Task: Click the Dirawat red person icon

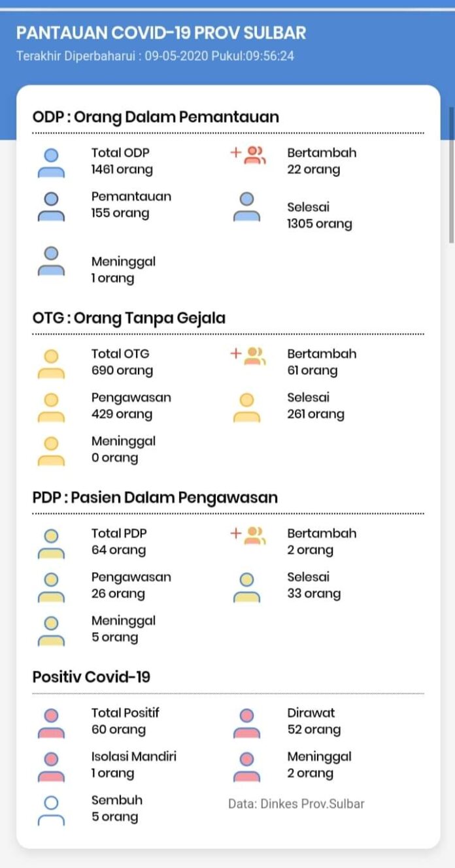Action: pyautogui.click(x=246, y=724)
